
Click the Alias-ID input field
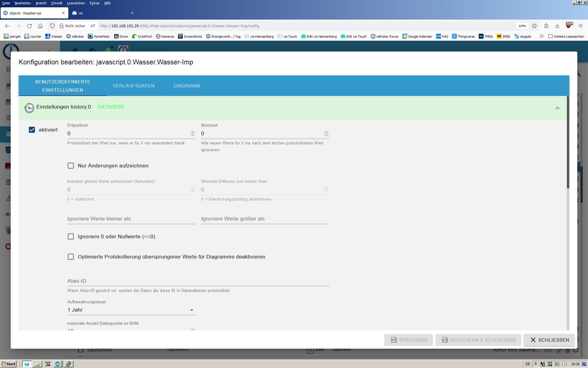[198, 281]
